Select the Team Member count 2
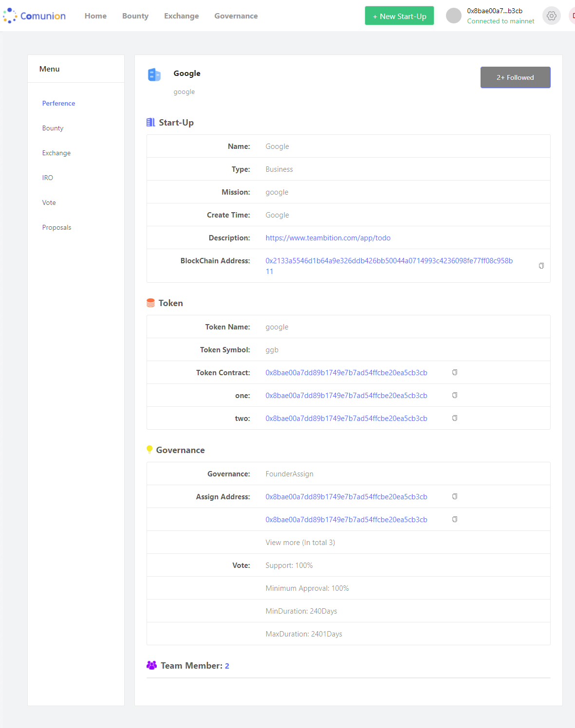575x728 pixels. click(x=227, y=666)
